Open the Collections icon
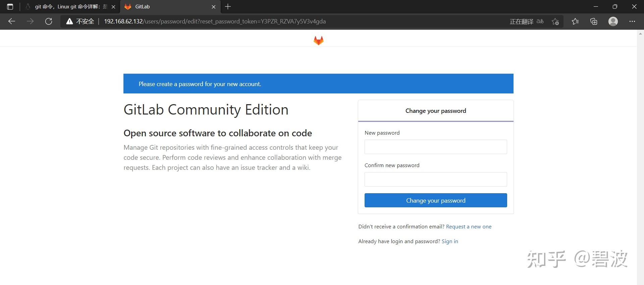 [594, 21]
